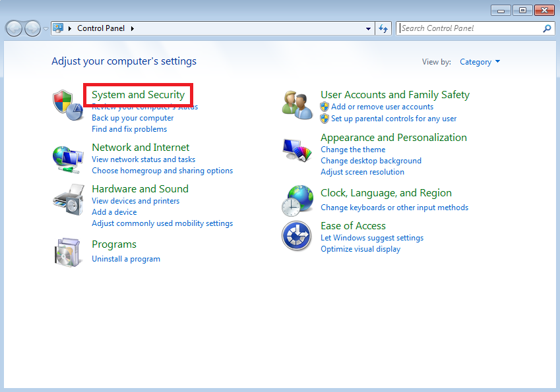This screenshot has height=392, width=560.
Task: Click Back up your computer
Action: [133, 118]
